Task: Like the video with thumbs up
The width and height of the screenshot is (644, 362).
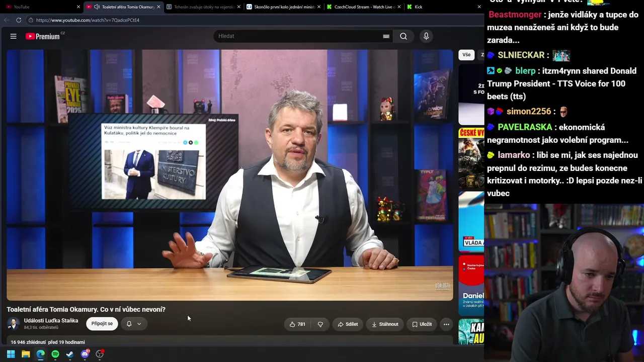Action: pos(297,324)
